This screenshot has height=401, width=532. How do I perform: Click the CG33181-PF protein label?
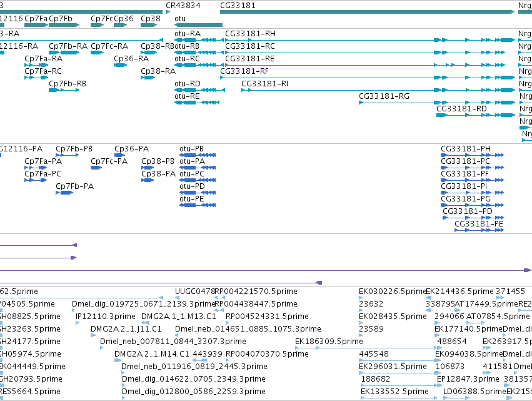click(x=465, y=174)
